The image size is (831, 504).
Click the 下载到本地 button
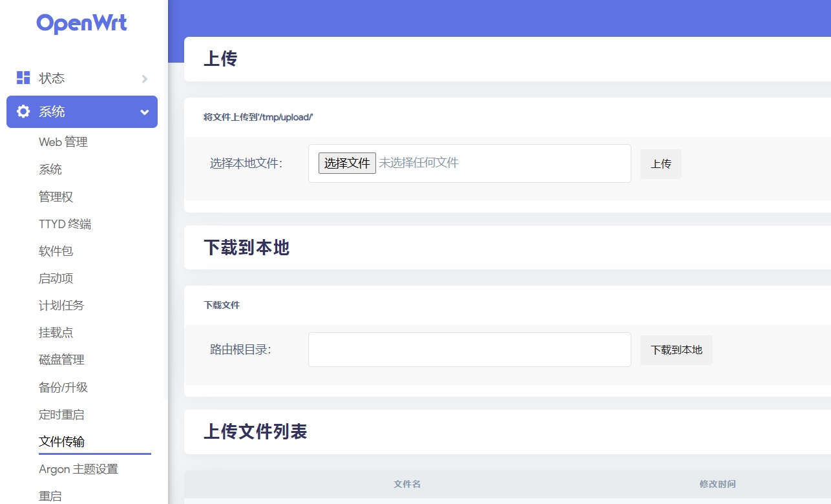(x=676, y=350)
